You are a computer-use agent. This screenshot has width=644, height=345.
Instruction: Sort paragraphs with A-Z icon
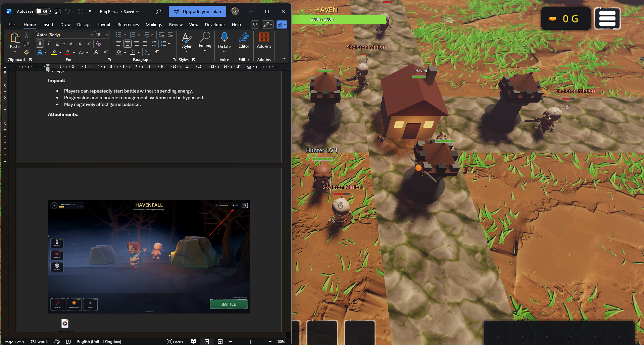147,52
